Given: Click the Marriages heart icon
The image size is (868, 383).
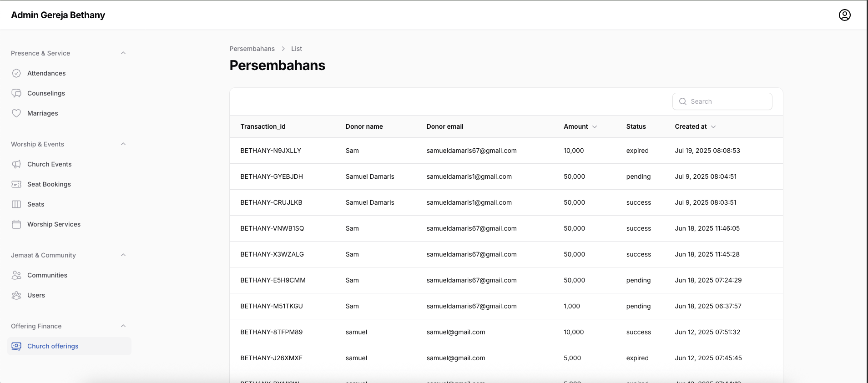Looking at the screenshot, I should click(x=16, y=113).
